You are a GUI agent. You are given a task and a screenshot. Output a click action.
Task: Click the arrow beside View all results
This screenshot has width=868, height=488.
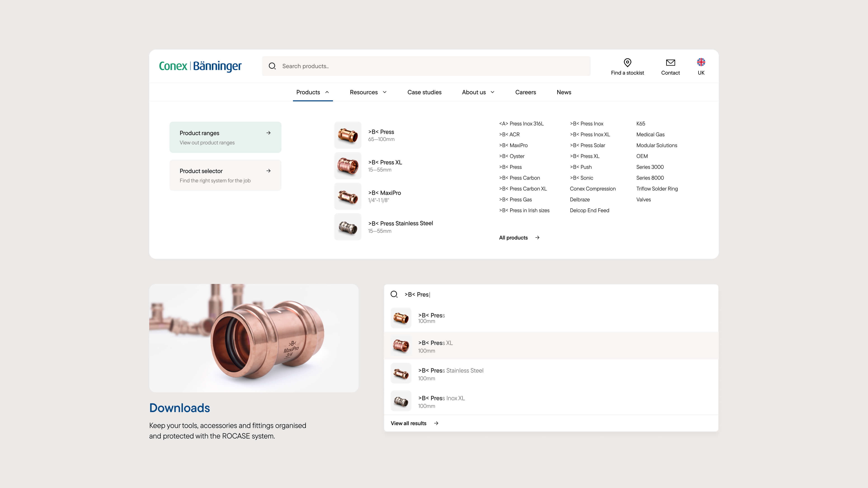[436, 423]
